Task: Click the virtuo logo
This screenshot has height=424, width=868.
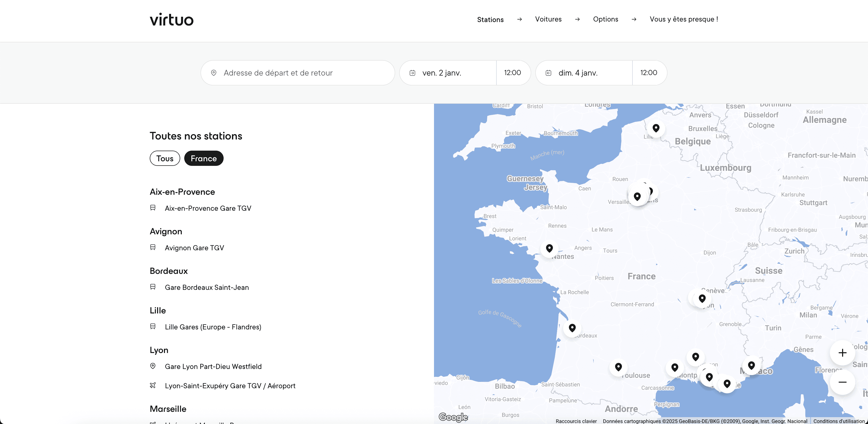Action: (x=172, y=20)
